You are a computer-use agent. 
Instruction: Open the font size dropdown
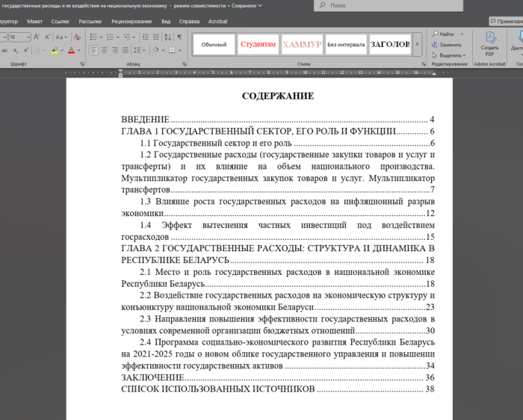28,37
